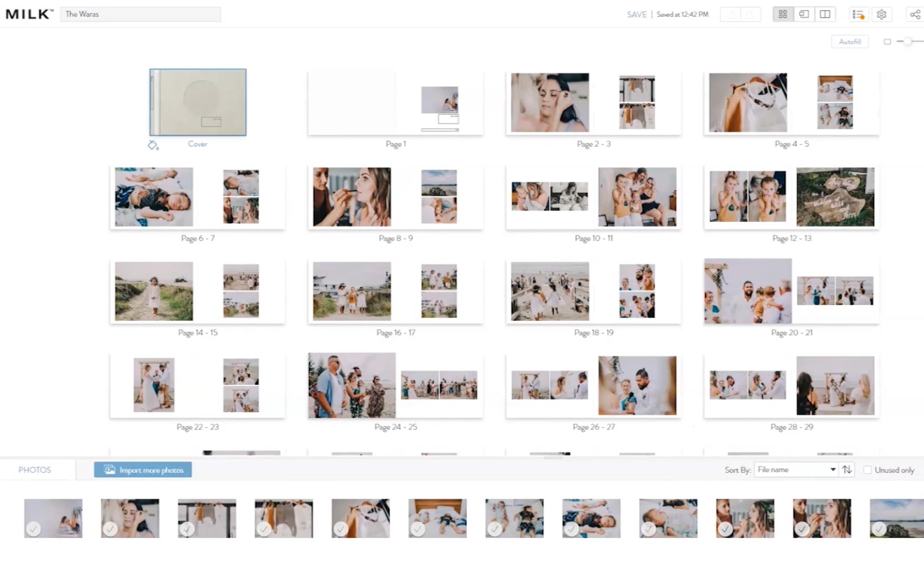Open the Page 18 - 19 spread
The image size is (924, 570).
[x=594, y=291]
